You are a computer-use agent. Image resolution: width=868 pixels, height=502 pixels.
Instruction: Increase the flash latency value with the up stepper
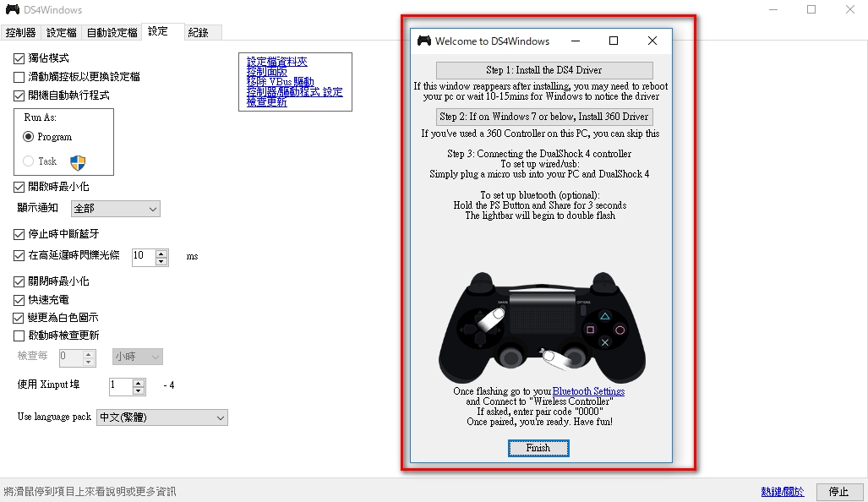click(x=161, y=253)
